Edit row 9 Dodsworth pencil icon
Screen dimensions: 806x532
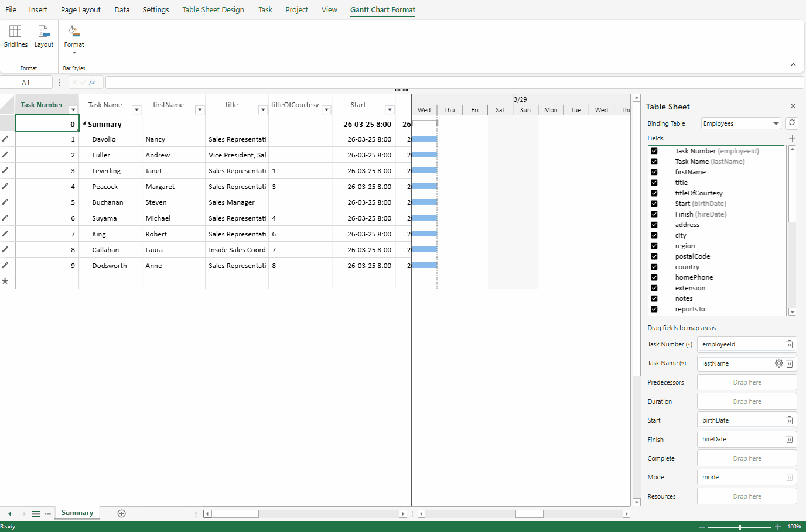point(5,265)
